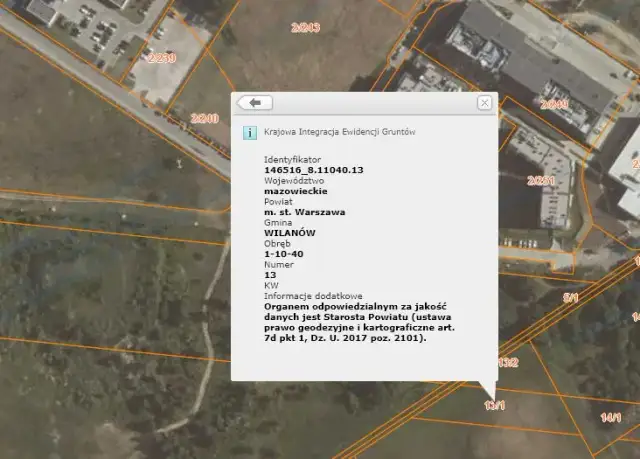Click the KW field label
This screenshot has width=640, height=459.
[x=271, y=286]
